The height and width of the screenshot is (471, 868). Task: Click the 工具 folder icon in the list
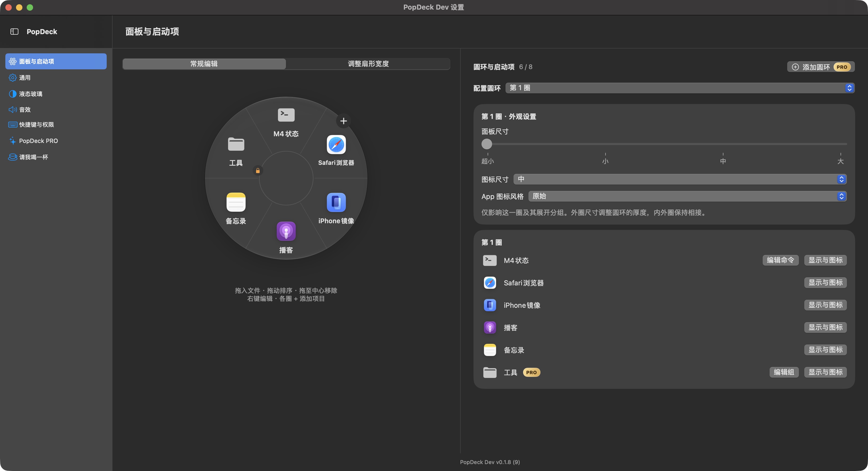(490, 372)
